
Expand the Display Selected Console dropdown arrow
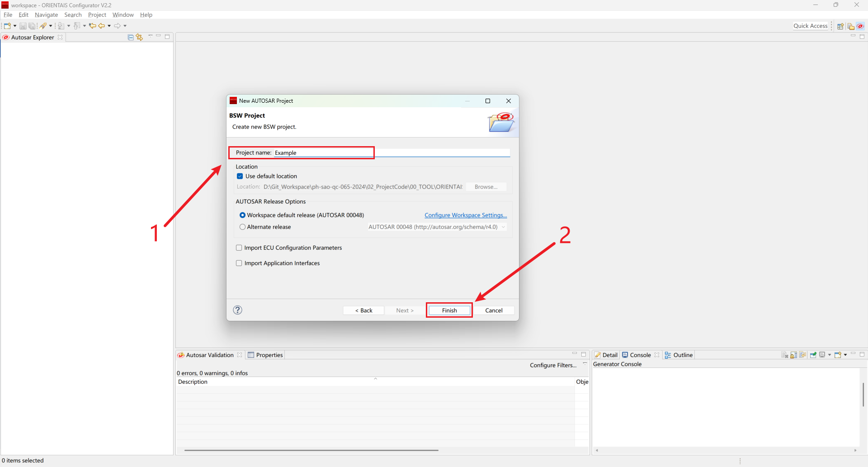(x=830, y=355)
